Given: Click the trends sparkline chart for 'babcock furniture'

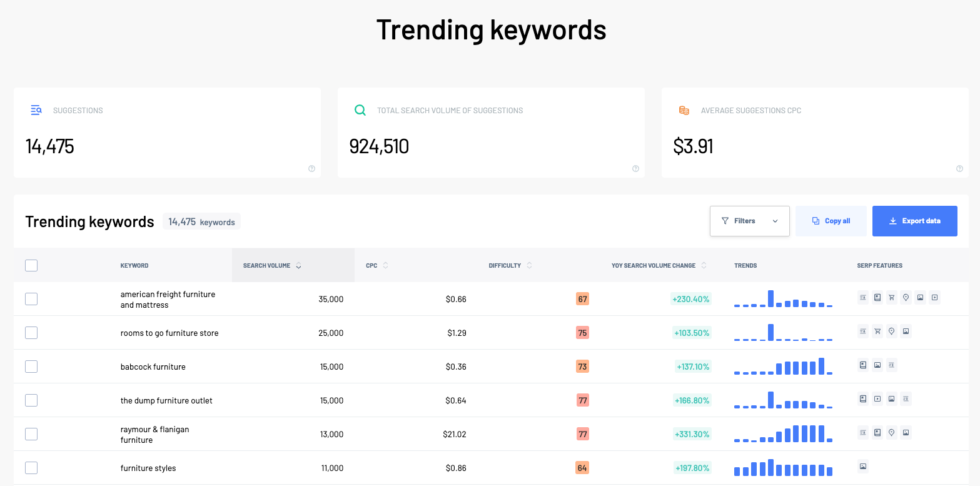Looking at the screenshot, I should 783,366.
